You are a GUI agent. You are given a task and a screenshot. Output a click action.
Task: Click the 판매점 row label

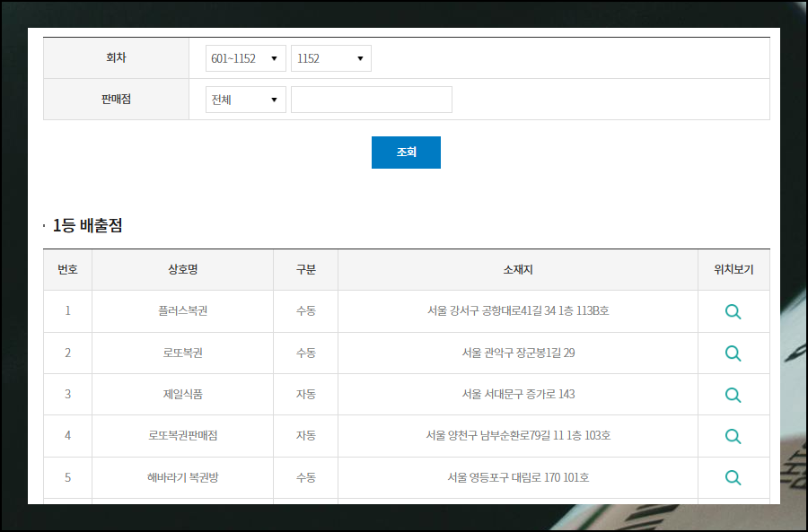pyautogui.click(x=116, y=99)
